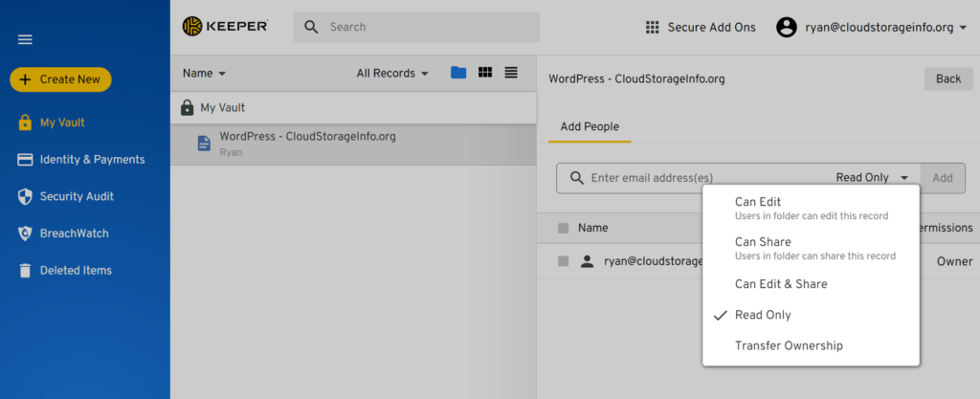Open the hamburger menu icon
This screenshot has height=399, width=980.
[25, 40]
